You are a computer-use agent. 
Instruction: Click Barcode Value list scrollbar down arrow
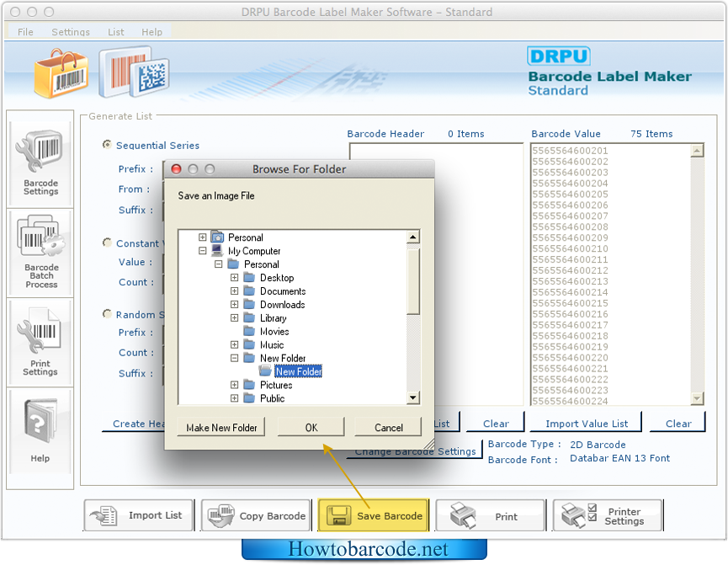click(x=698, y=398)
